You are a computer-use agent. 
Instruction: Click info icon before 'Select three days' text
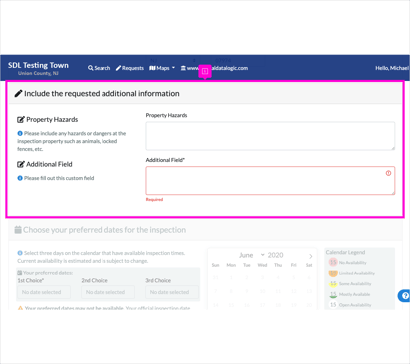tap(20, 253)
